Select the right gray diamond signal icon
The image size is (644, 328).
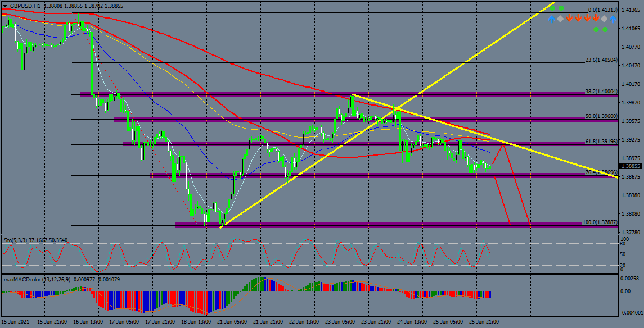tap(604, 19)
